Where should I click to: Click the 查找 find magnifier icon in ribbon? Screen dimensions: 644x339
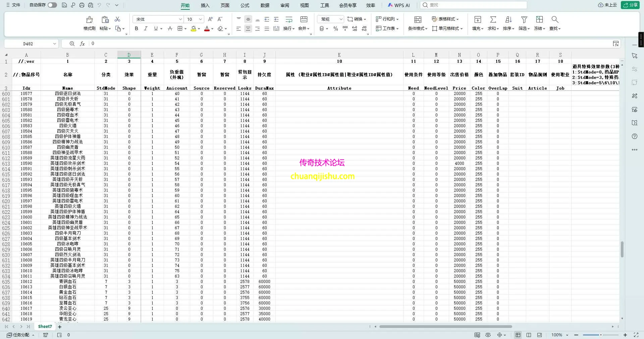[x=555, y=19]
